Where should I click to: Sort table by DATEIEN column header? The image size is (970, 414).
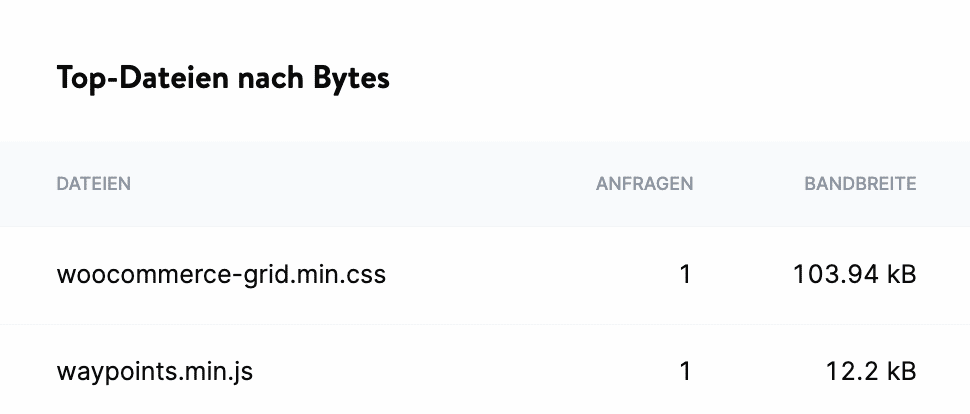pyautogui.click(x=94, y=184)
